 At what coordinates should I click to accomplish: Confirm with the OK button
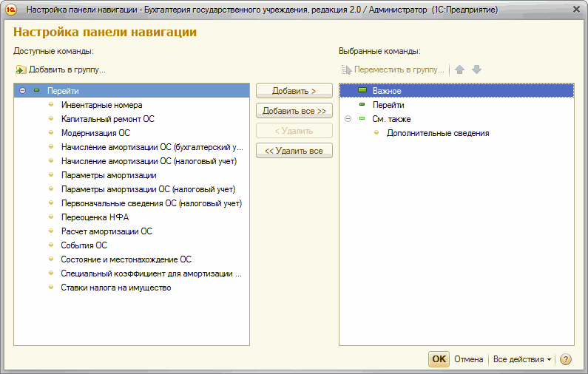pos(439,359)
